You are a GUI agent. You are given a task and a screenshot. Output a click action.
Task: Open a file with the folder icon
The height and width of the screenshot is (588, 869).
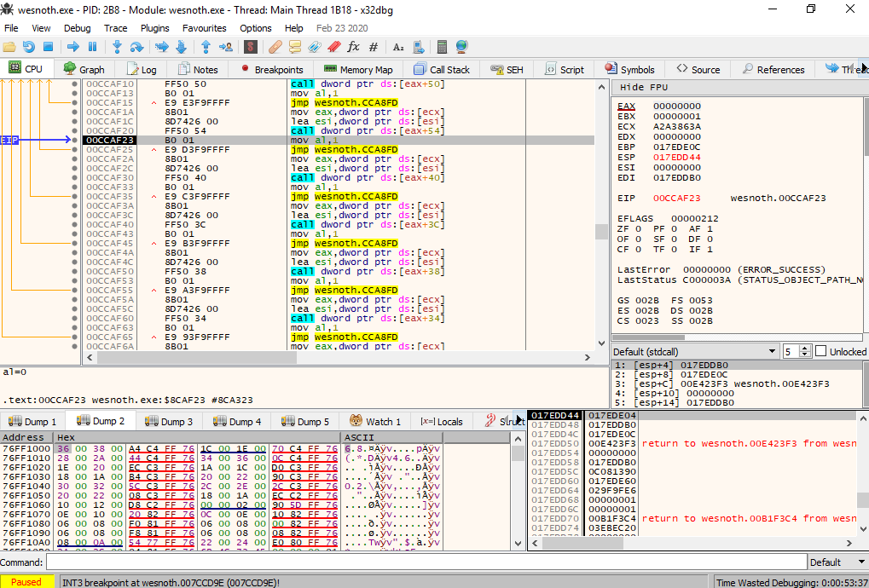(x=9, y=47)
